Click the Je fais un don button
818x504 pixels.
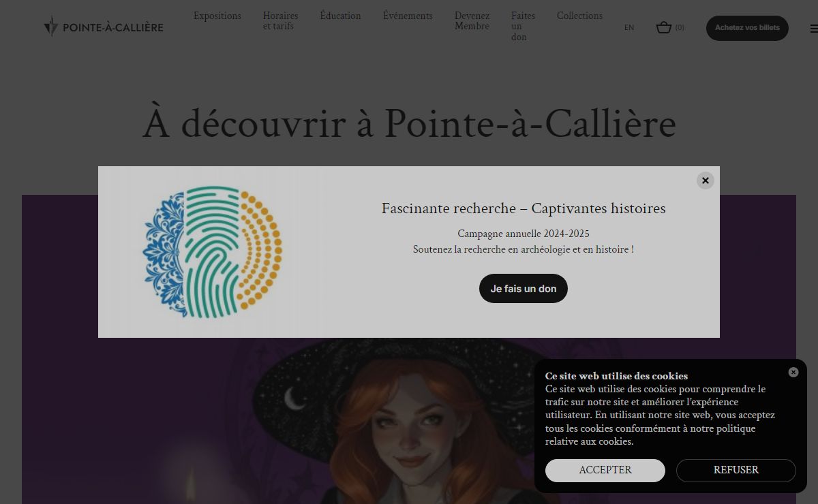524,289
